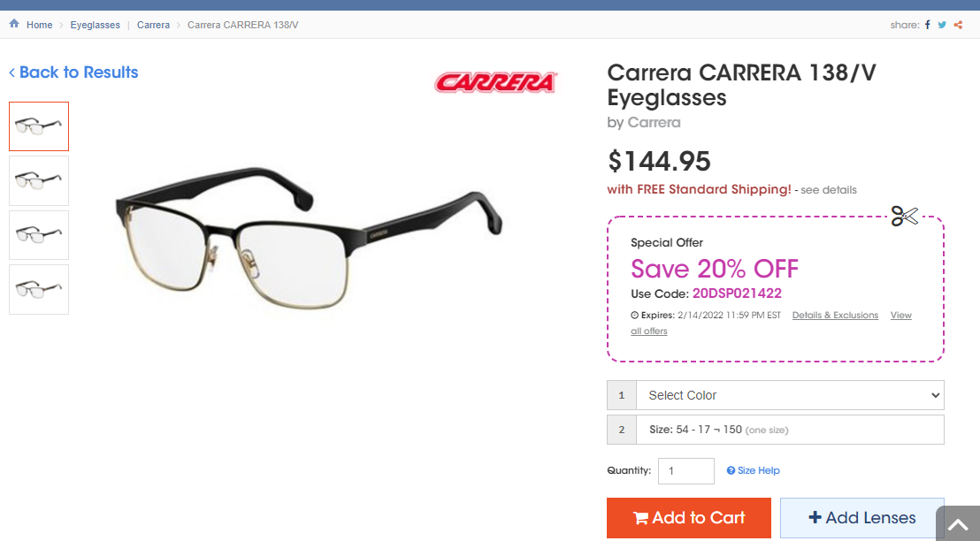Click the Quantity input field

(x=685, y=471)
